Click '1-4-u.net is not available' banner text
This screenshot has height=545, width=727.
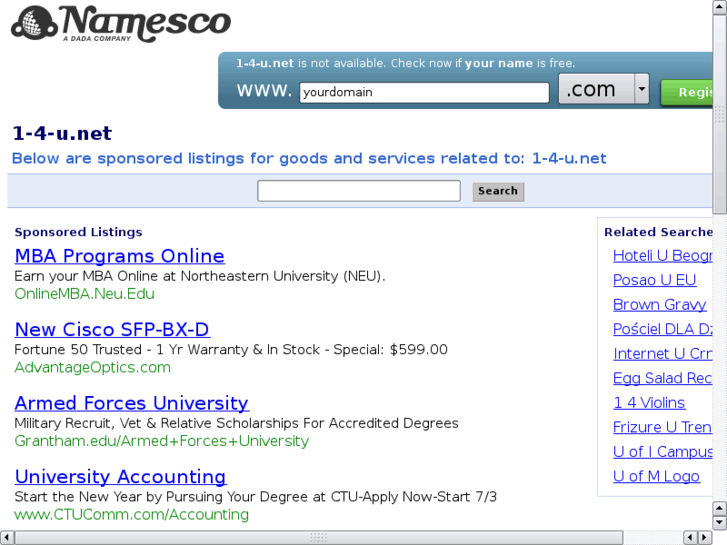click(405, 64)
